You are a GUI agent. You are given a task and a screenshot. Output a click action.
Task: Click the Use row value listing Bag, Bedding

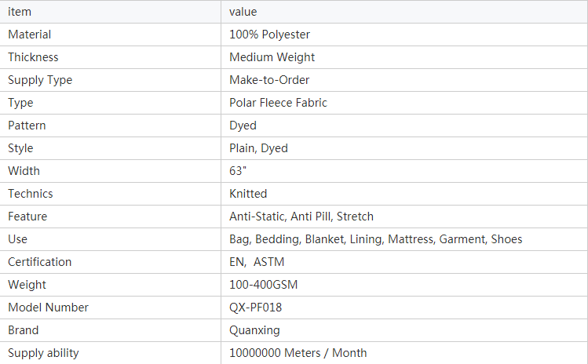tap(376, 239)
